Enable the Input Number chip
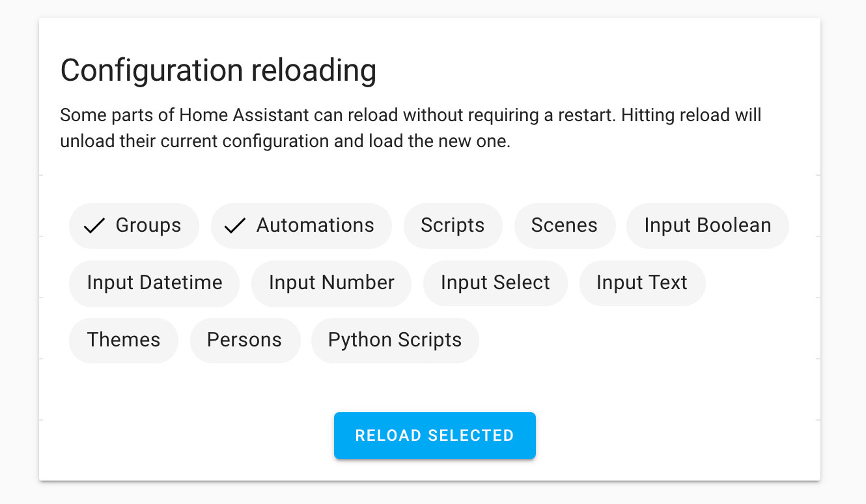 (x=331, y=283)
